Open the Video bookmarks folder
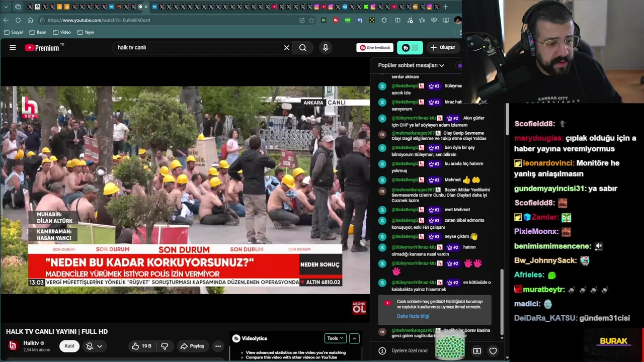This screenshot has width=644, height=362. (61, 32)
